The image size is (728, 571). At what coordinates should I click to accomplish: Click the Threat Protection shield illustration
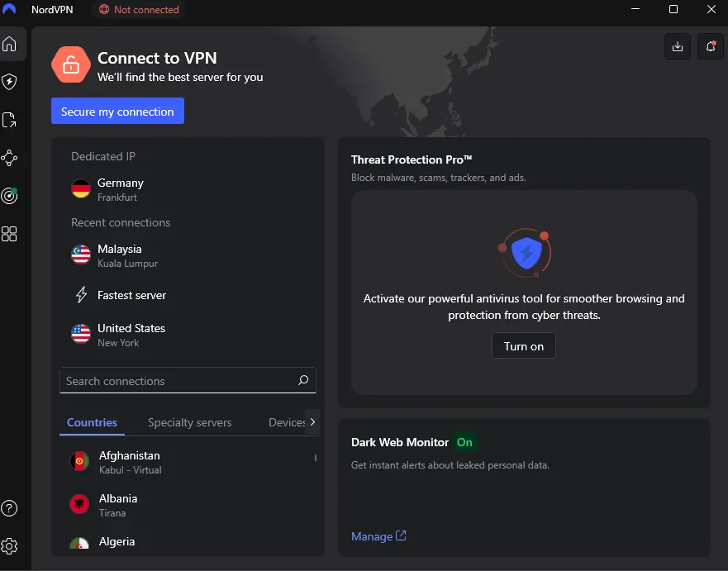click(525, 253)
